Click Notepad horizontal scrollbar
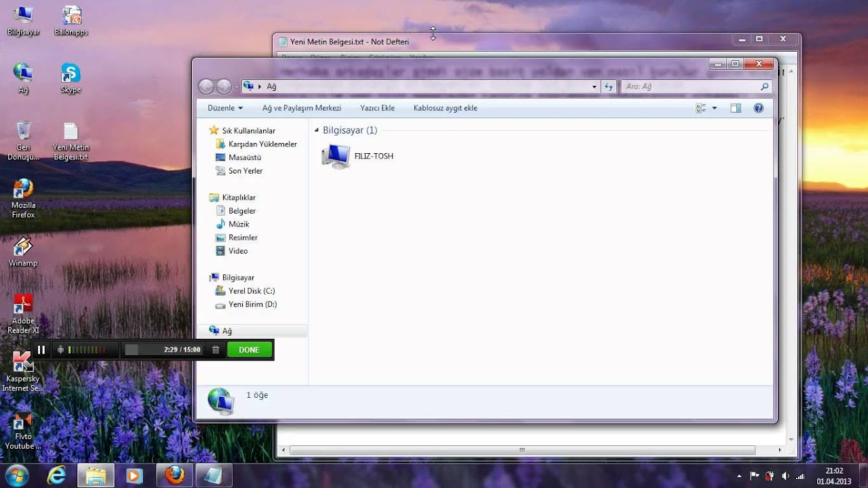The height and width of the screenshot is (488, 868). [x=522, y=450]
